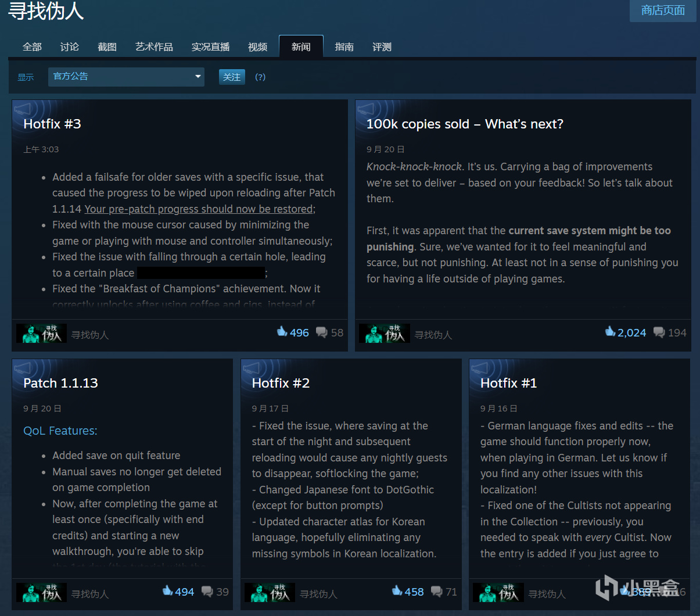Image resolution: width=700 pixels, height=616 pixels.
Task: Click game thumbnail under Patch 1.1.13 card
Action: [41, 593]
